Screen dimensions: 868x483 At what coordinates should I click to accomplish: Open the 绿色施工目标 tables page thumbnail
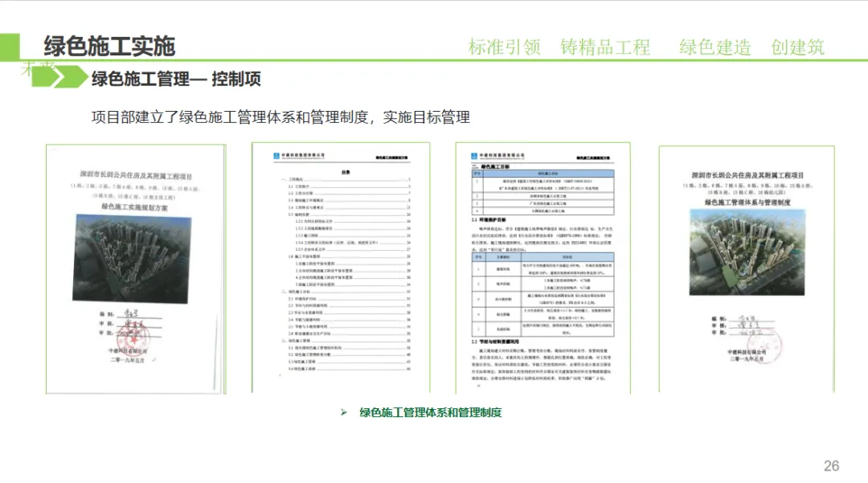click(x=543, y=268)
